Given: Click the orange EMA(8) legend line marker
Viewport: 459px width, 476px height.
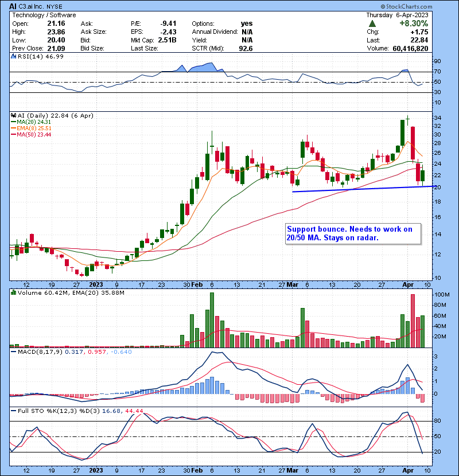Looking at the screenshot, I should [x=13, y=128].
